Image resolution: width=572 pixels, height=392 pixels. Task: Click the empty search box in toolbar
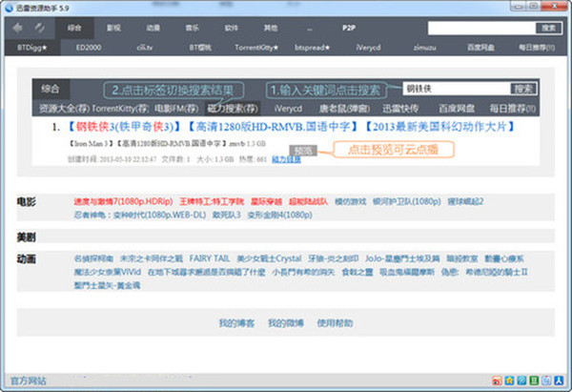pos(481,28)
